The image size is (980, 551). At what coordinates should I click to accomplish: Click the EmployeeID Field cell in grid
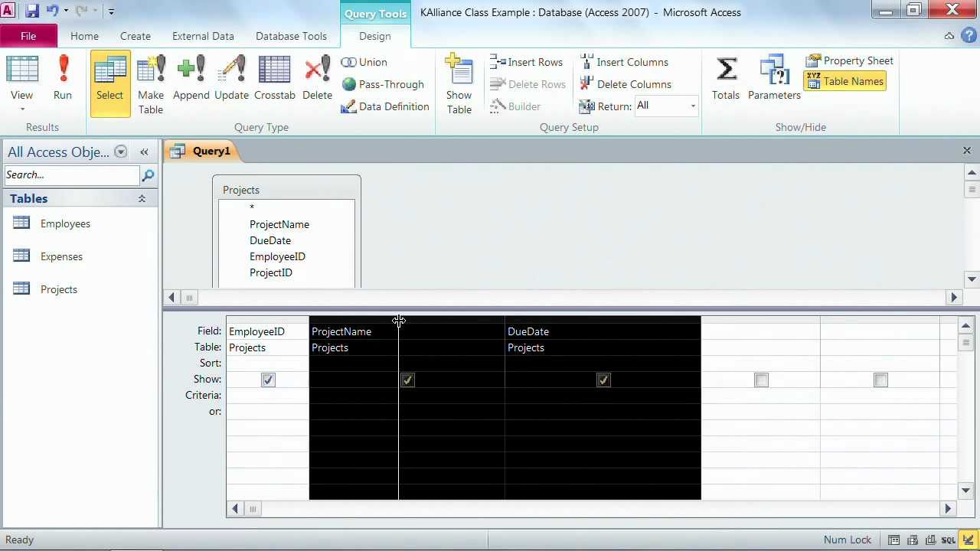pyautogui.click(x=267, y=331)
